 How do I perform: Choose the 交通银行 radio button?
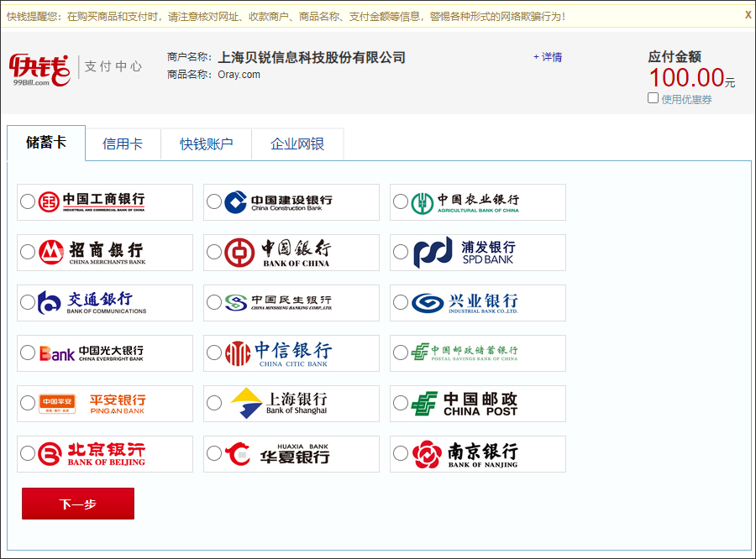[x=28, y=302]
